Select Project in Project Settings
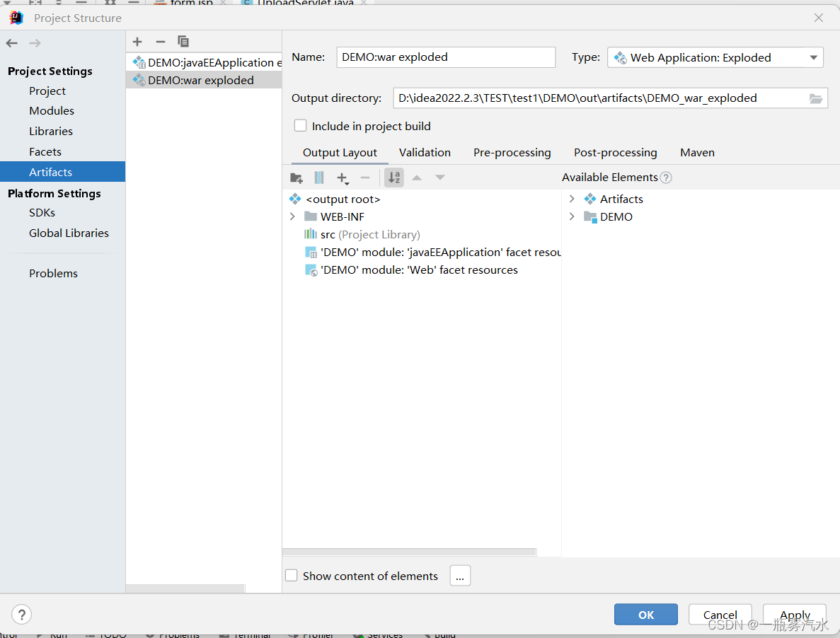The image size is (840, 638). 47,91
